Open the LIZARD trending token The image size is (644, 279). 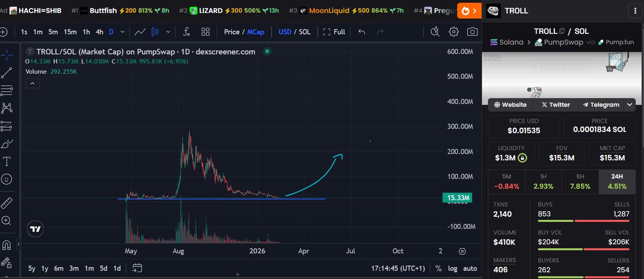229,11
